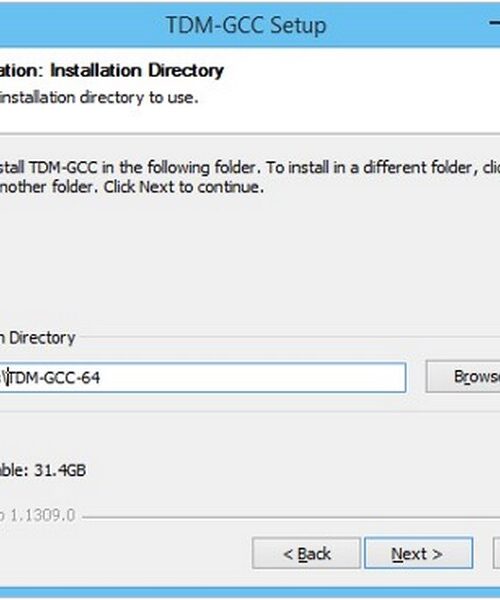The image size is (500, 600).
Task: Click the 1.1309.0 version label
Action: click(x=42, y=515)
